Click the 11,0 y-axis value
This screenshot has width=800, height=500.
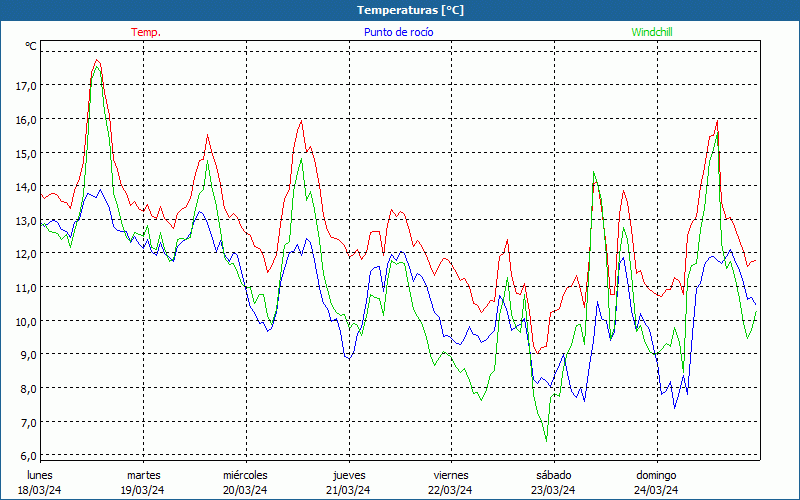(27, 288)
